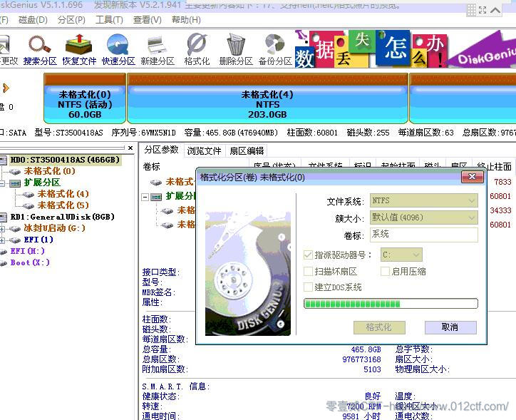Collapse the top bar with chevron icon
Screen dimensions: 516x420
495,10
